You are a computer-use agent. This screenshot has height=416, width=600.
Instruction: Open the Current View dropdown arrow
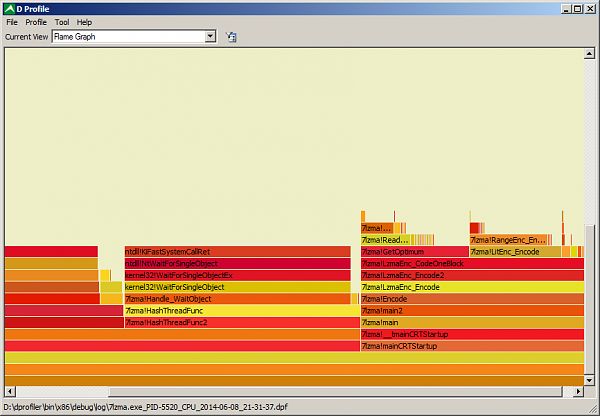click(210, 37)
